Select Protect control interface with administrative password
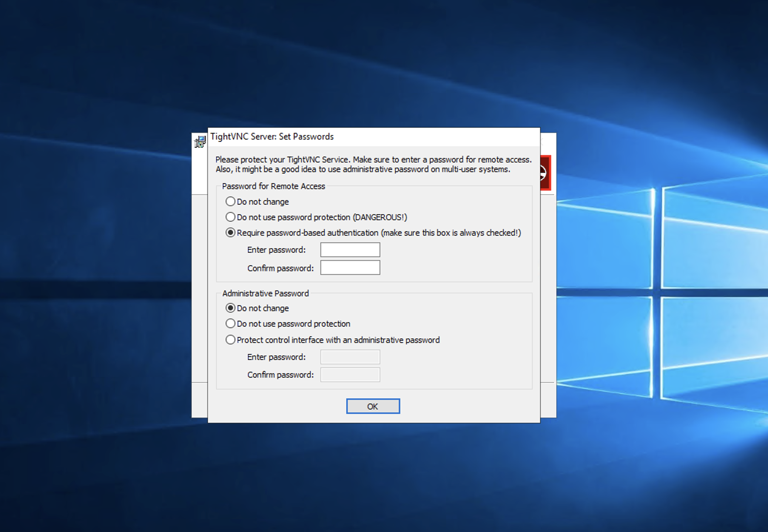 click(x=230, y=340)
